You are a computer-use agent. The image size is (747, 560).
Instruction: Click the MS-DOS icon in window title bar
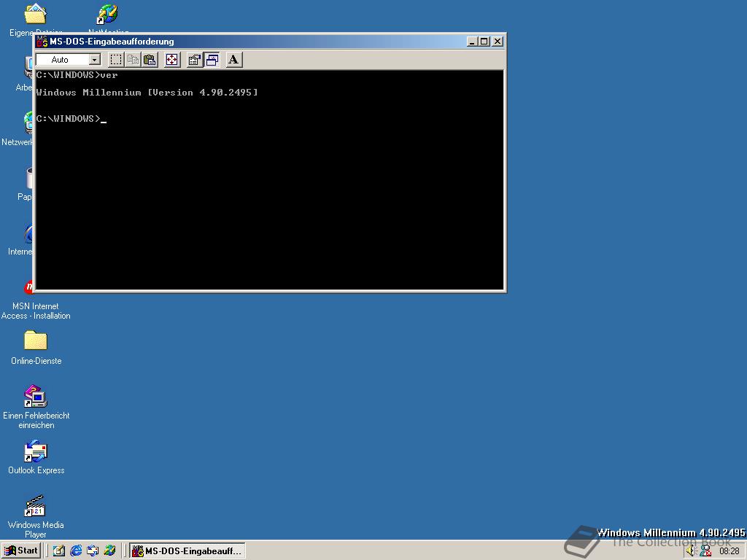[x=42, y=42]
